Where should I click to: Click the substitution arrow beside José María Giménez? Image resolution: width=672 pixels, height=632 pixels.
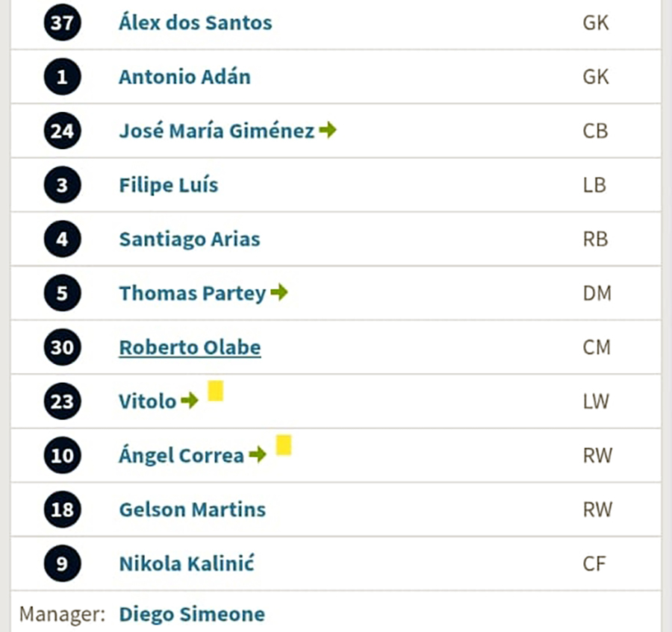coord(328,130)
